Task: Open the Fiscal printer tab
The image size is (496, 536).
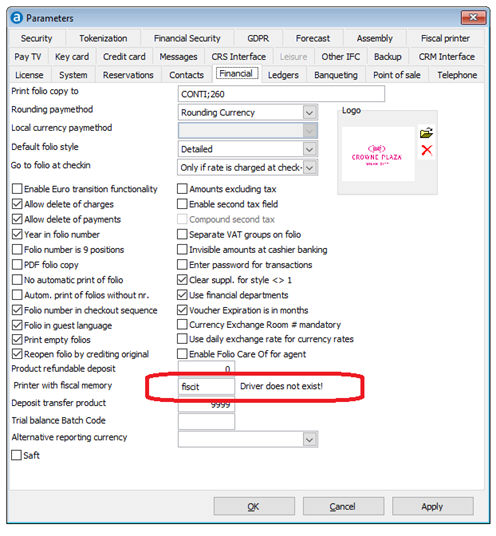Action: [445, 38]
